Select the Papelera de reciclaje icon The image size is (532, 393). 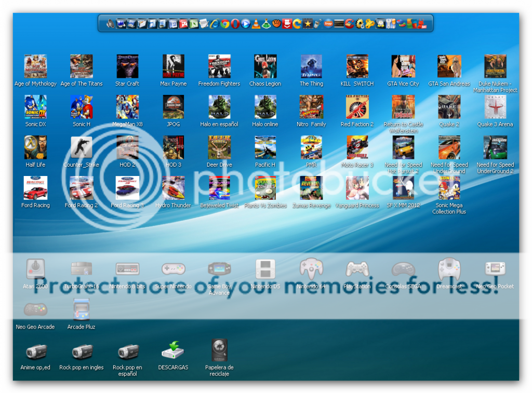(x=219, y=350)
